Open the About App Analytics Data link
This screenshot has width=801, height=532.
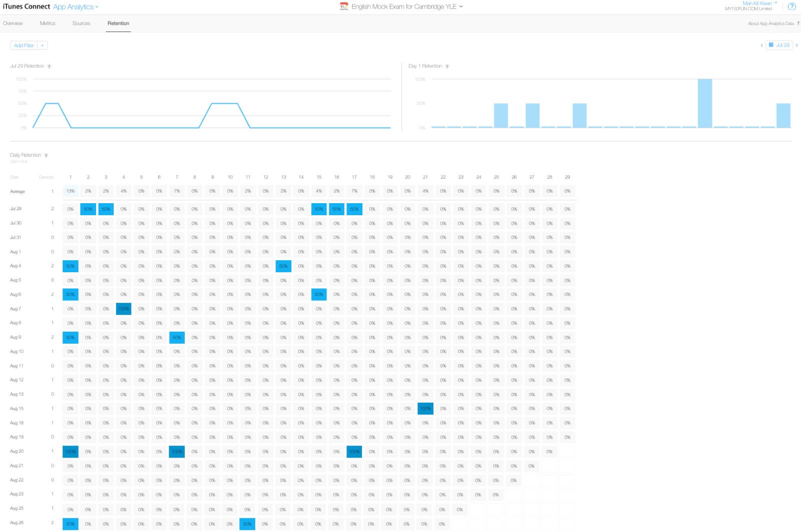pos(770,24)
